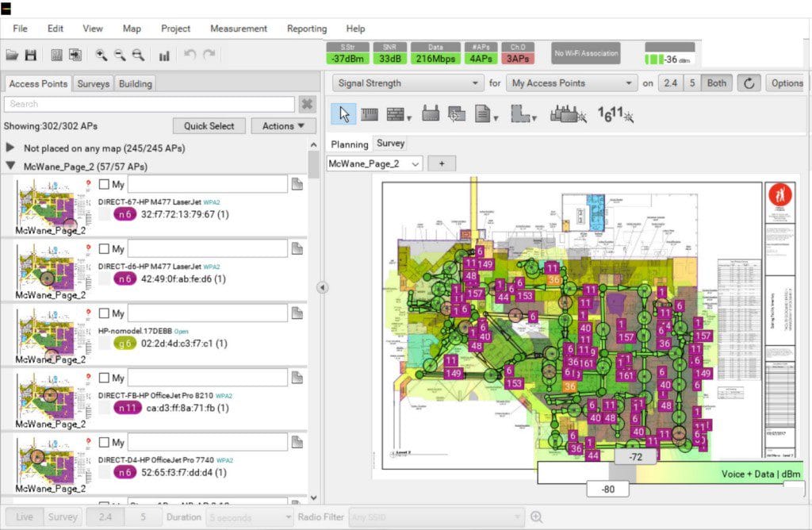Check My for DIRECT-FB-HP OfficeJet Pro 8210
Screen dimensions: 812x530
point(104,378)
